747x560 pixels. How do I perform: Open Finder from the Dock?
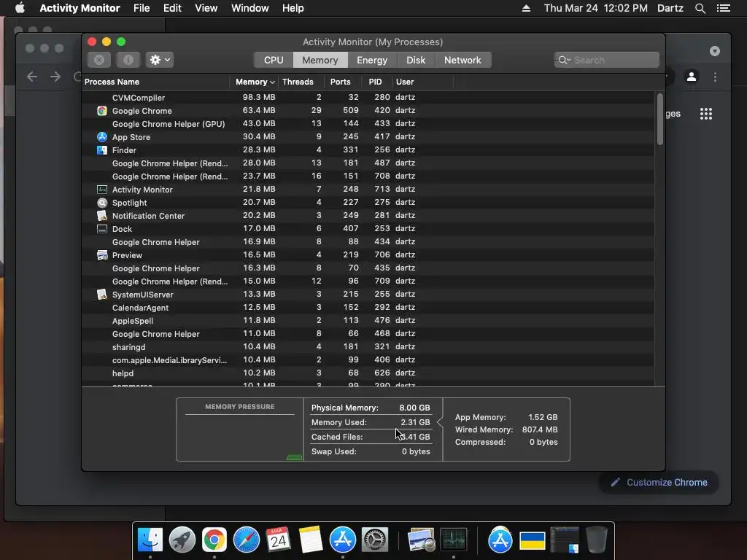150,540
